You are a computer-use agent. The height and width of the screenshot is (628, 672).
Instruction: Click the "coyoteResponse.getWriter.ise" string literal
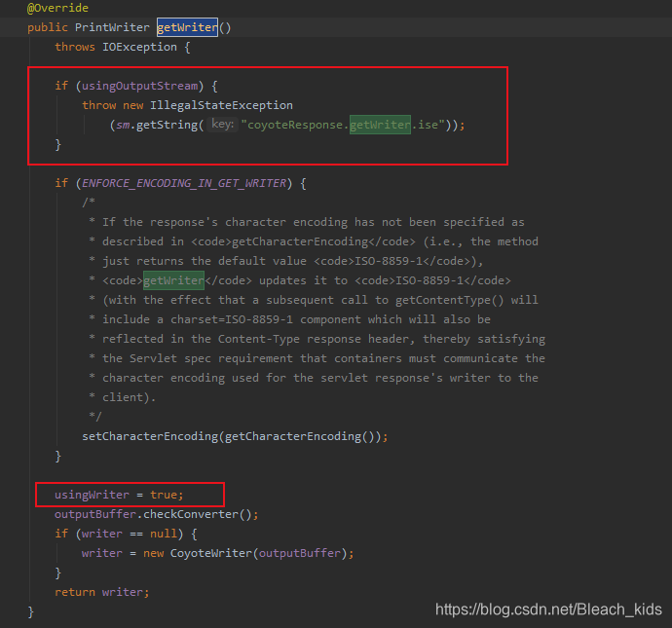343,125
